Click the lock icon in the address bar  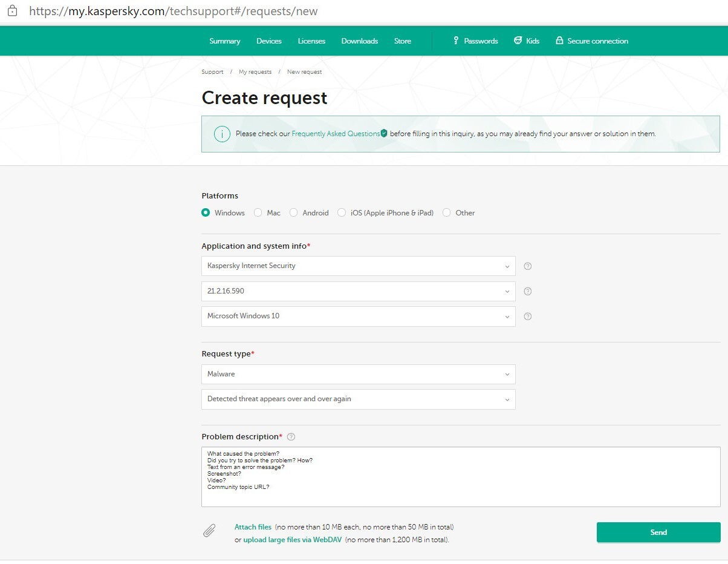point(12,10)
